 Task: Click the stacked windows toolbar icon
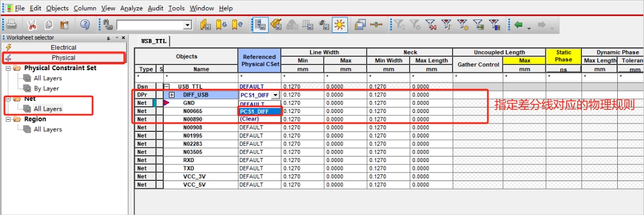coord(360,25)
